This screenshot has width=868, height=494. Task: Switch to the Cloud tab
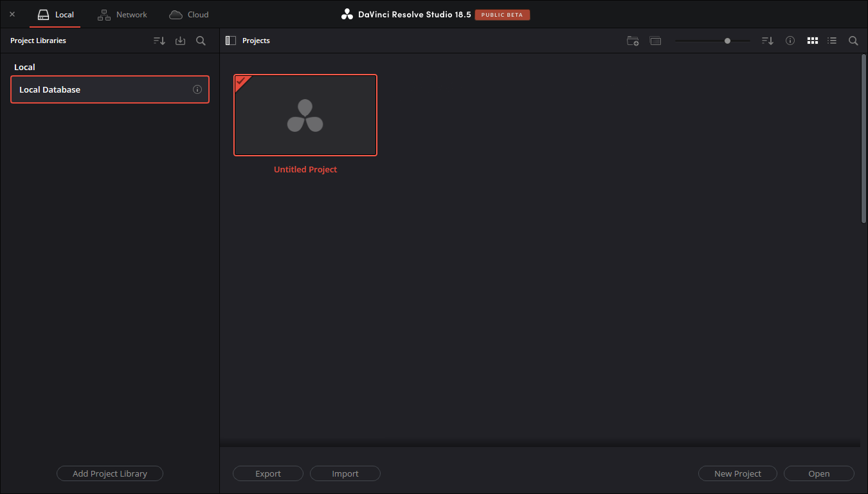(189, 14)
